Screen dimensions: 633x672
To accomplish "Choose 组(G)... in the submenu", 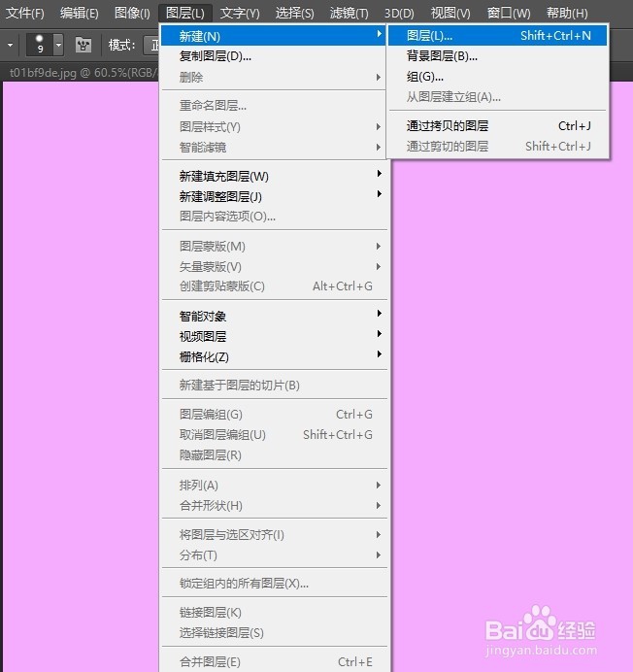I will click(x=498, y=77).
